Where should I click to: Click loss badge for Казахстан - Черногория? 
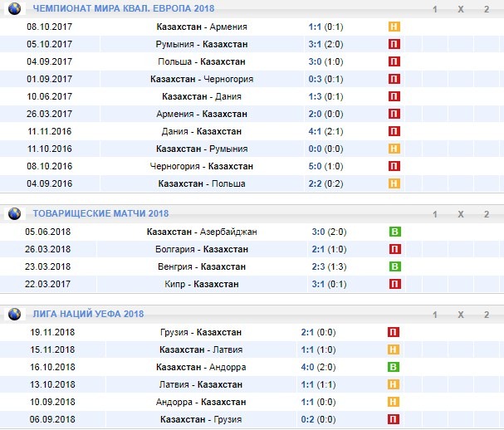[394, 79]
